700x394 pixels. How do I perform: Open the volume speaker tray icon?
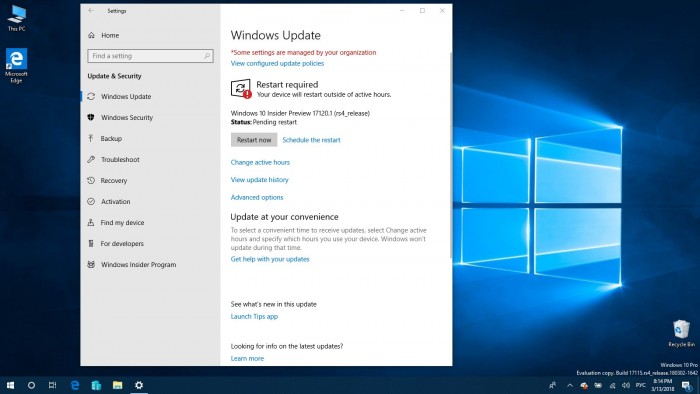pyautogui.click(x=626, y=385)
